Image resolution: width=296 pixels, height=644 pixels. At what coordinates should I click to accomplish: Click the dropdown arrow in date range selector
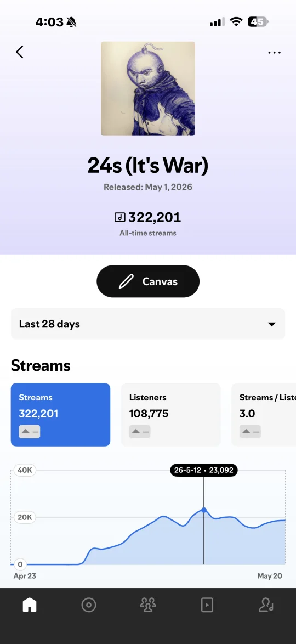(x=271, y=324)
